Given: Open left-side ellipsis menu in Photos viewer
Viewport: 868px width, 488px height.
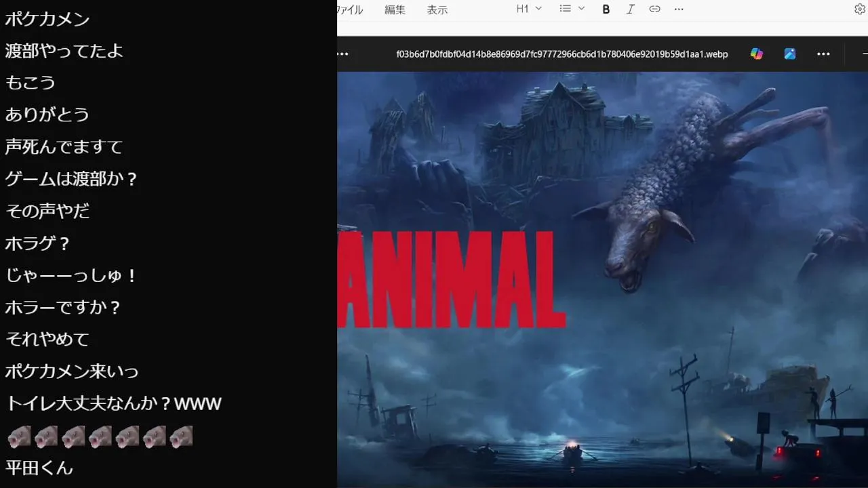Looking at the screenshot, I should tap(342, 54).
